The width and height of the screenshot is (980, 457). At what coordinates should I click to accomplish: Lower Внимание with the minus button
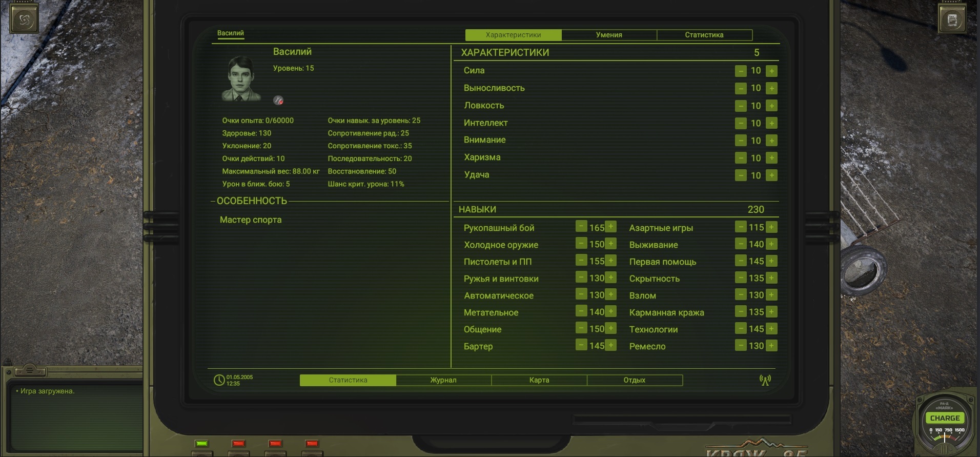(x=741, y=141)
